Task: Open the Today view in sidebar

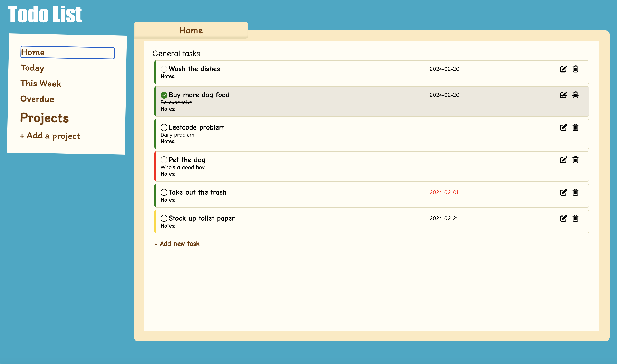Action: click(32, 68)
